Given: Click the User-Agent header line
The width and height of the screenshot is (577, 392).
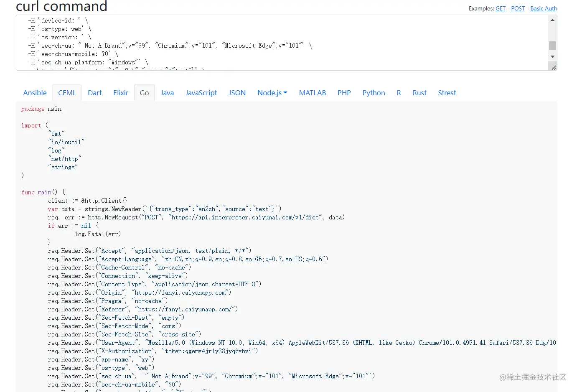Looking at the screenshot, I should 302,343.
